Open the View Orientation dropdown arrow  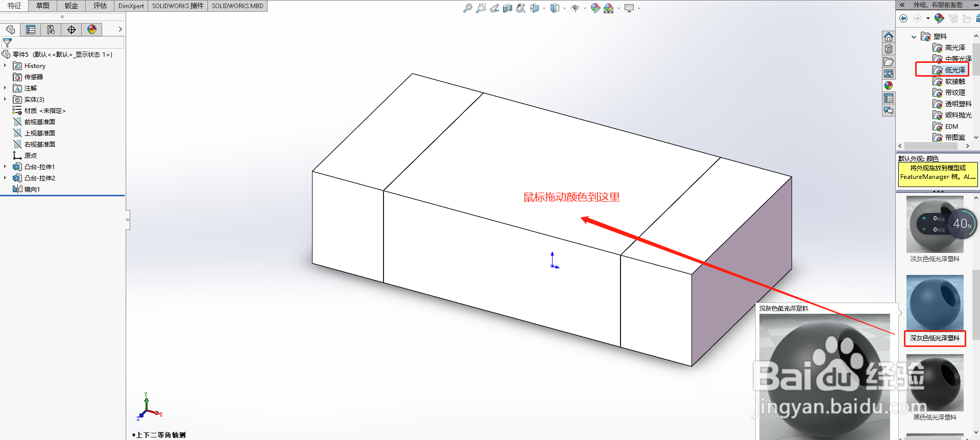(544, 8)
